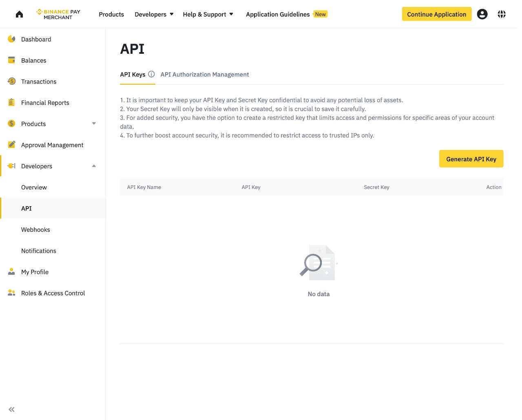Open the user account profile icon
This screenshot has height=420, width=522.
(x=482, y=14)
